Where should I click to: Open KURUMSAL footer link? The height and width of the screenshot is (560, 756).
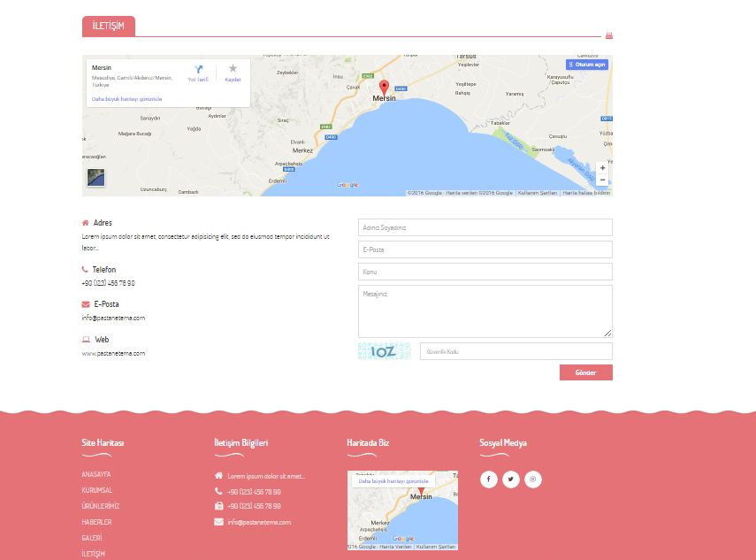[x=97, y=490]
